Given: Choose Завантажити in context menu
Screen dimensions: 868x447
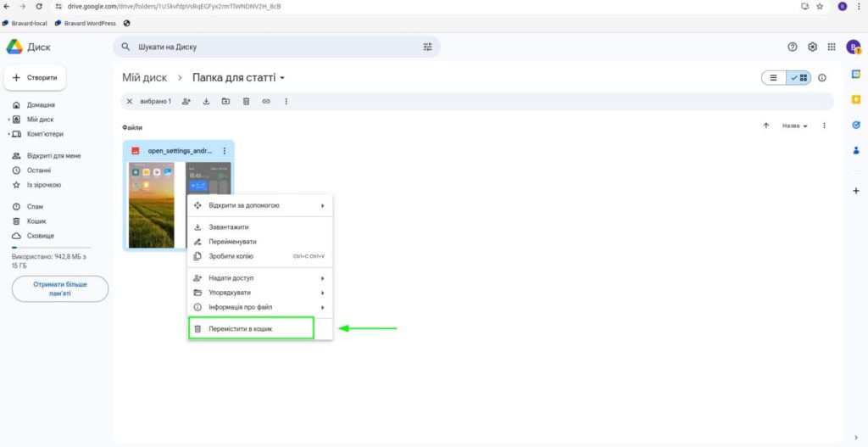Looking at the screenshot, I should coord(260,227).
